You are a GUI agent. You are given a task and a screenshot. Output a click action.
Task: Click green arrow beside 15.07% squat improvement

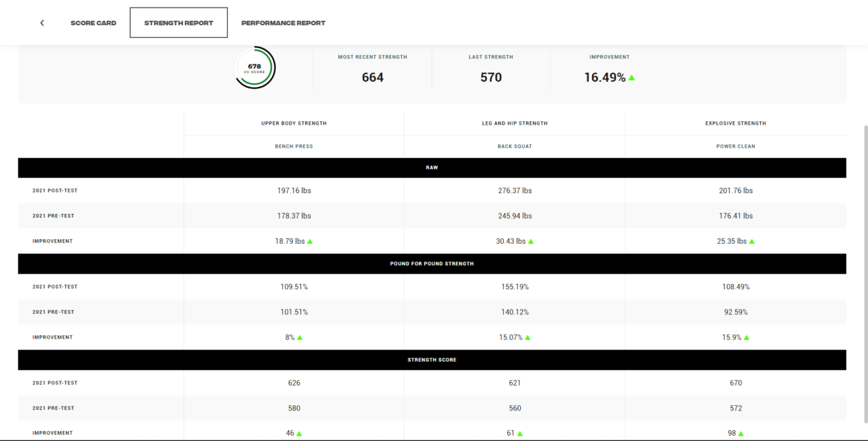click(x=528, y=337)
